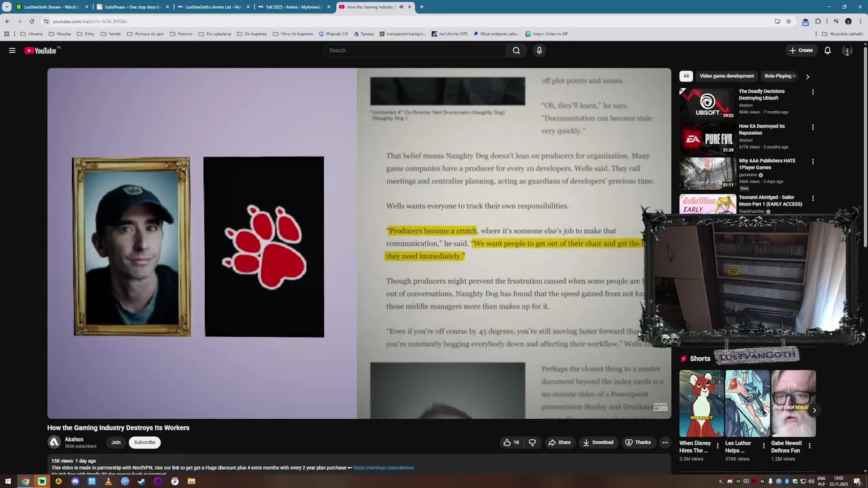Screen dimensions: 868x488
Task: Open VLC from the taskbar
Action: (x=108, y=481)
